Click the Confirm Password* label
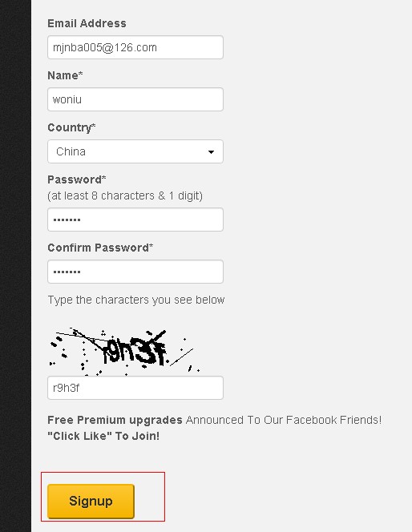Screen dimensions: 412x532 click(x=100, y=248)
